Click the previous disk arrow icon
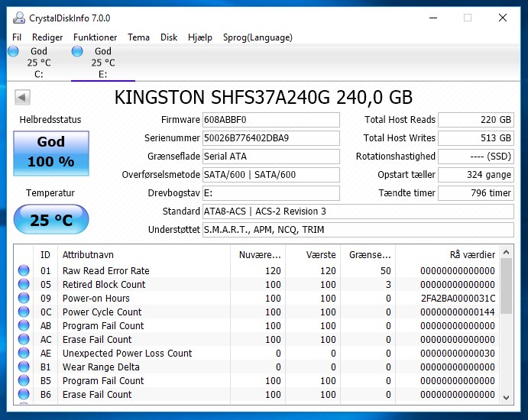 click(x=23, y=98)
